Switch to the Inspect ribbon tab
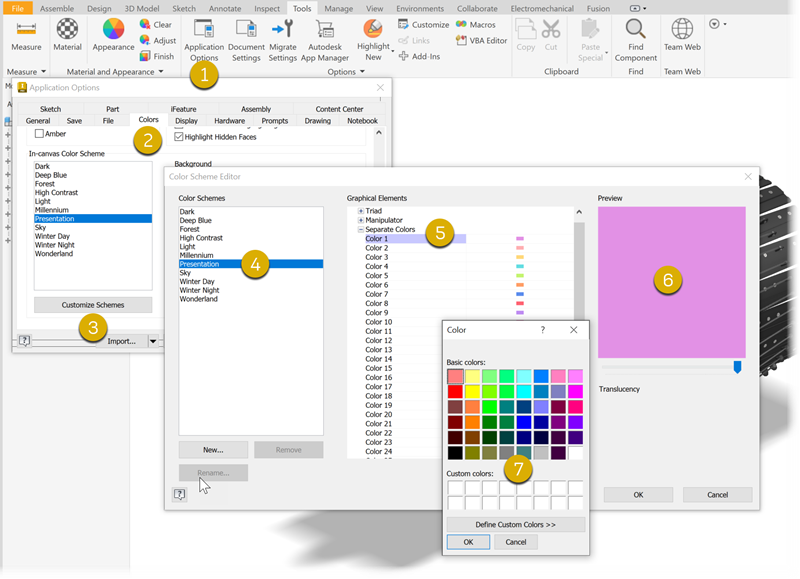 click(x=267, y=8)
